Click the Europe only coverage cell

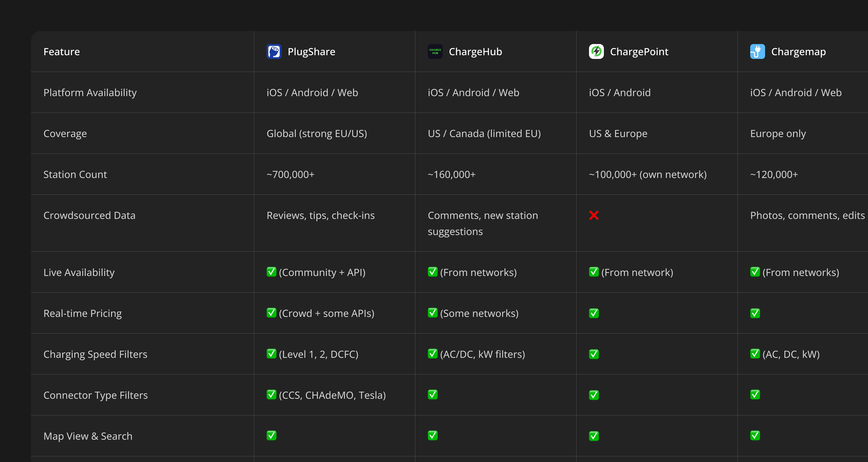coord(778,134)
